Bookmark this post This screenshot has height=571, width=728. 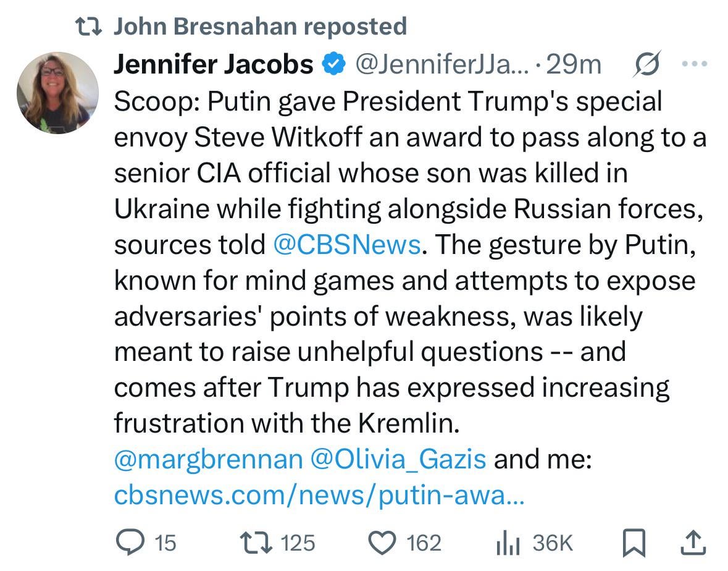pos(634,543)
